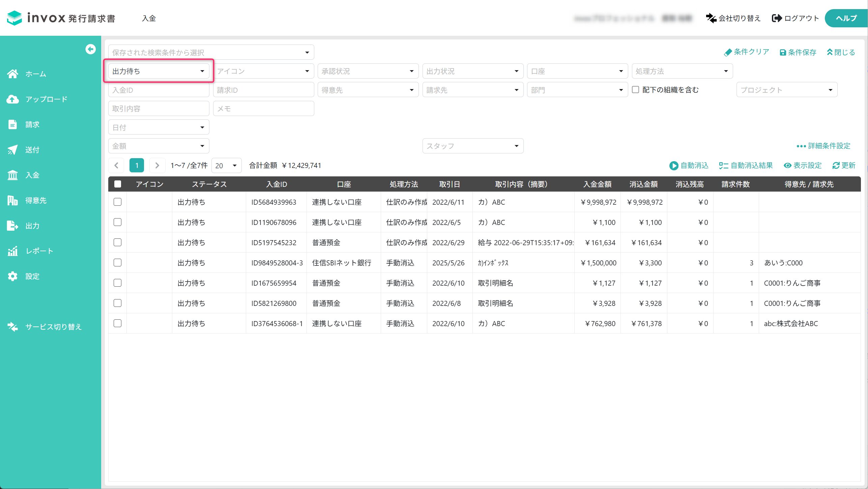Click the 会社切り替え switch icon
This screenshot has width=868, height=489.
[711, 18]
